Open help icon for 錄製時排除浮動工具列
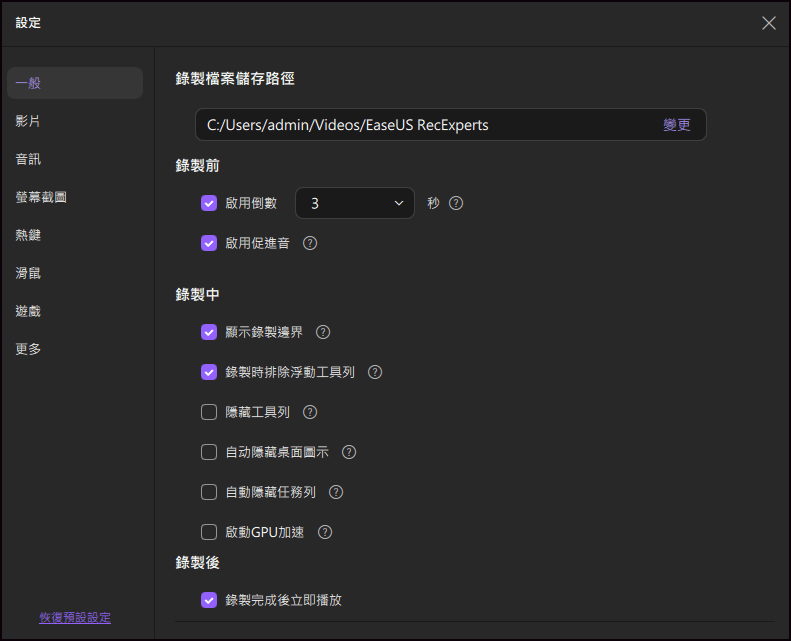Viewport: 791px width, 641px height. [x=375, y=372]
